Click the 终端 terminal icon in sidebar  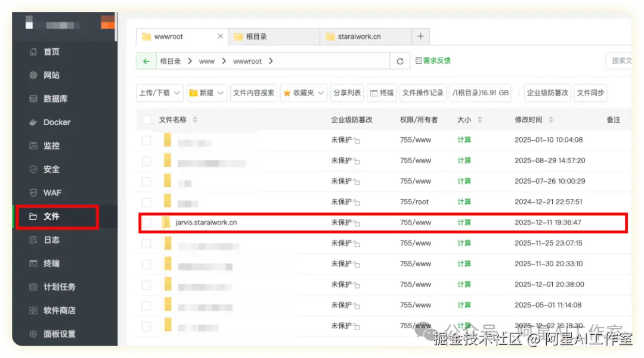tap(33, 263)
